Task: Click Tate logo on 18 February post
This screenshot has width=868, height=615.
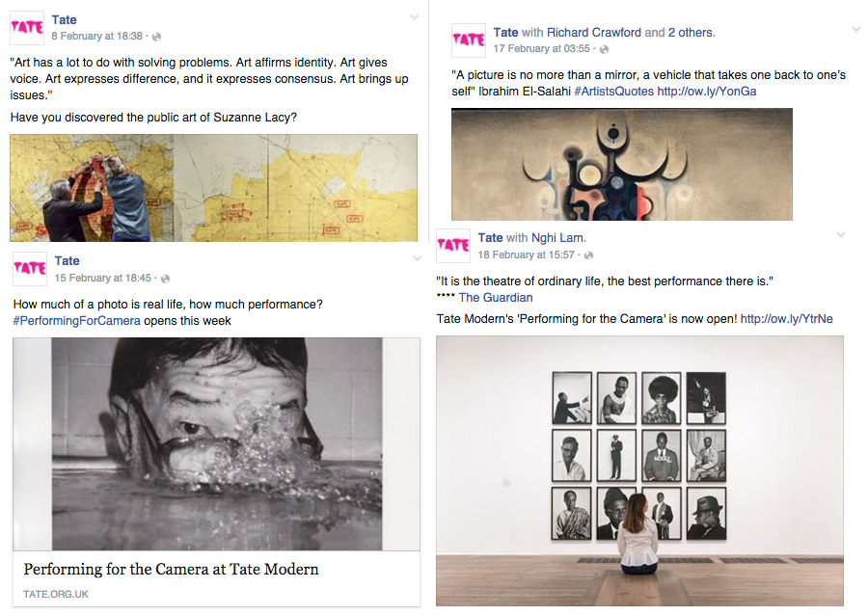Action: pos(453,246)
